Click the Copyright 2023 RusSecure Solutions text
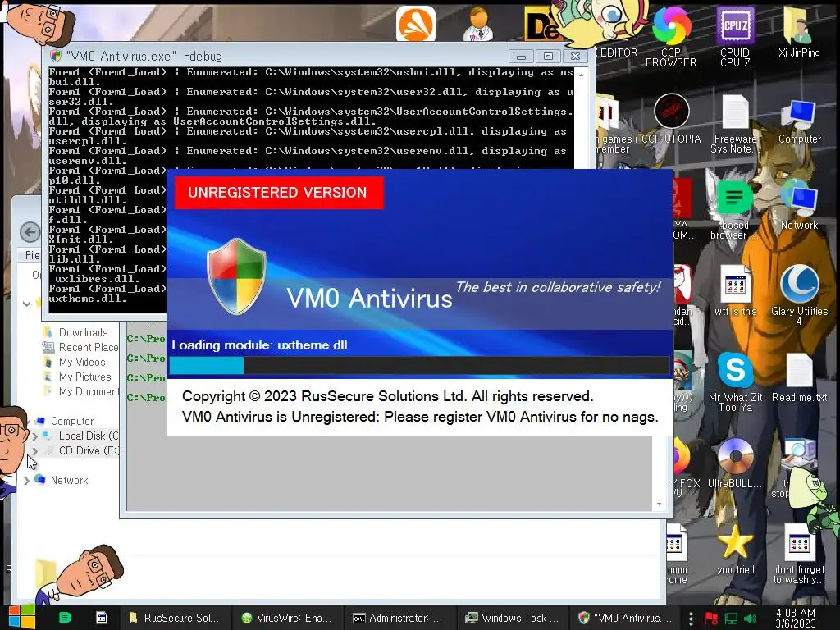 (387, 396)
